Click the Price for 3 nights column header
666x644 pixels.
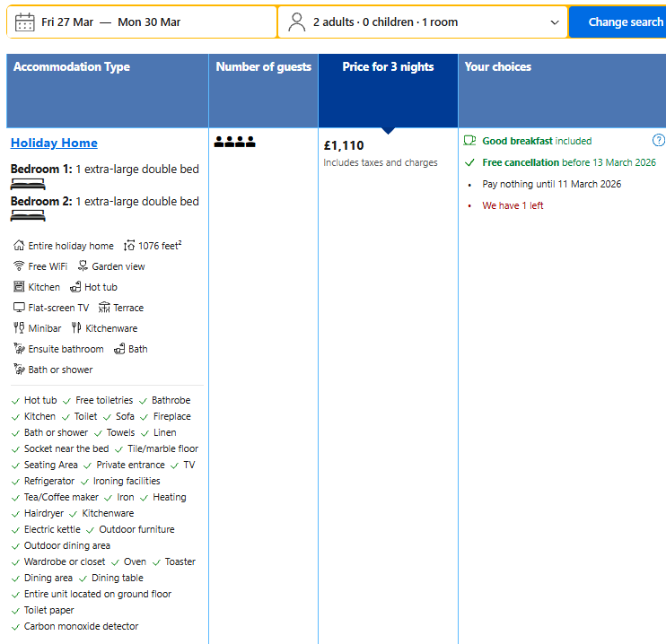(x=388, y=67)
